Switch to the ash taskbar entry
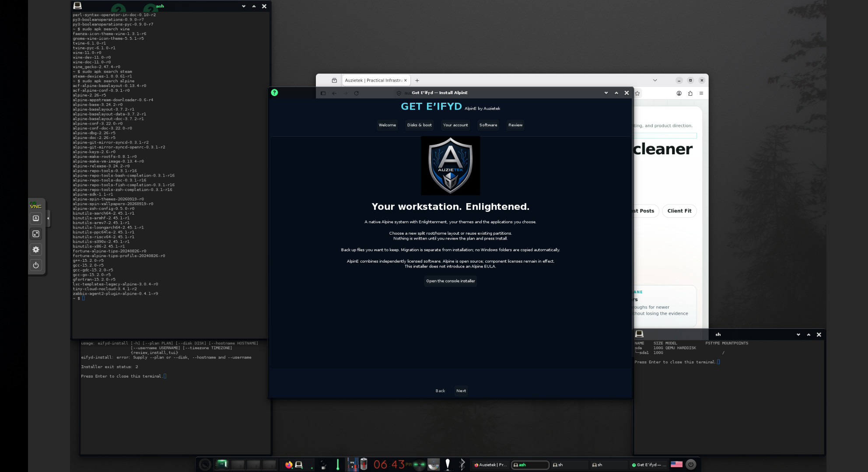The image size is (868, 472). 530,465
